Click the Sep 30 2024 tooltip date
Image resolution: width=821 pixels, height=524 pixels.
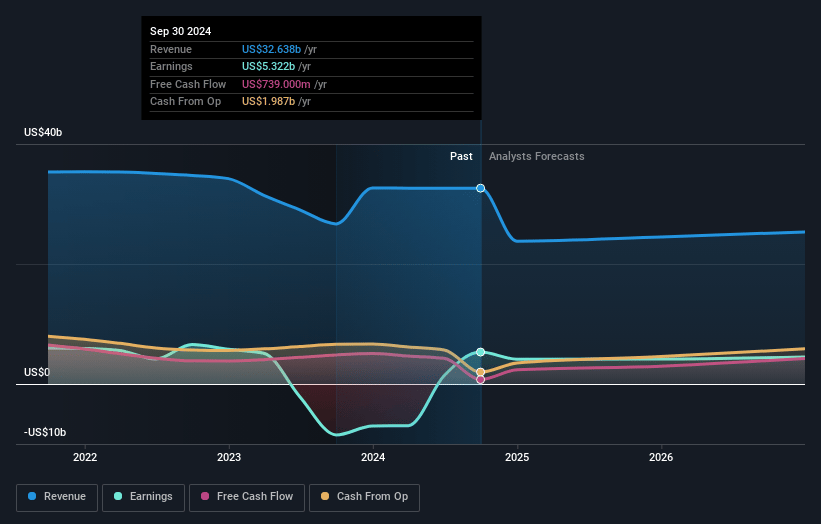point(181,31)
